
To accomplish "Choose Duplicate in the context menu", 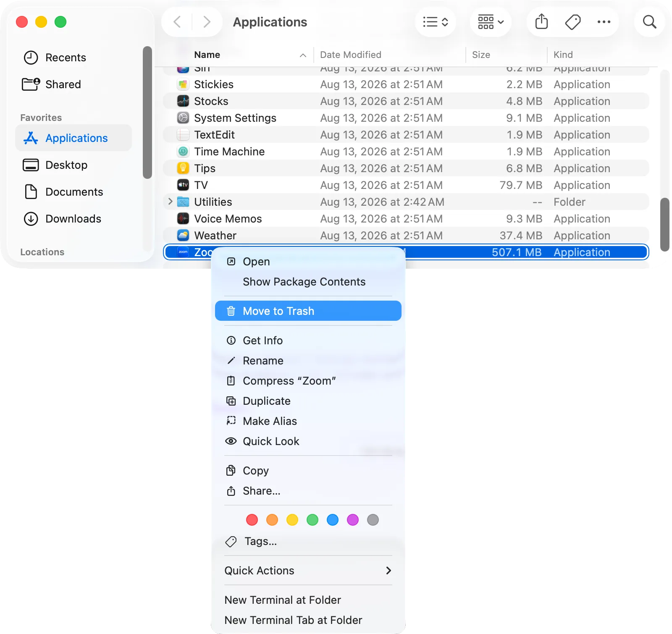I will [x=308, y=401].
